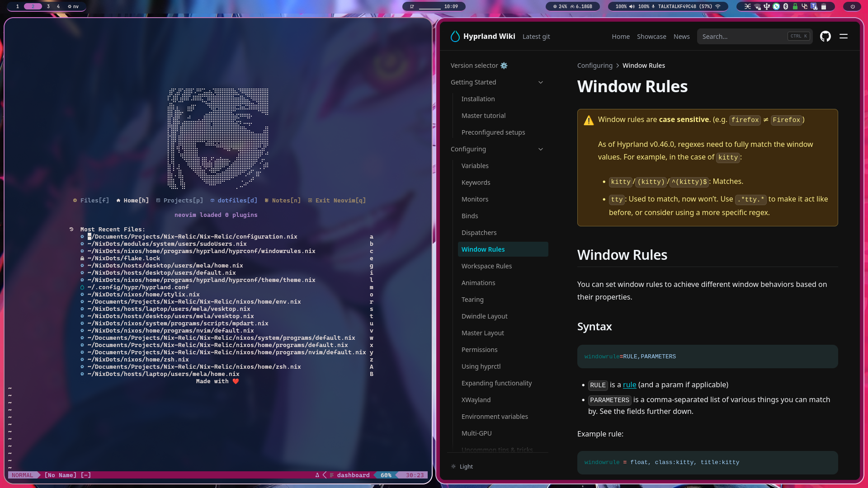Open the hamburger menu in wiki header
Screen dimensions: 868x488
tap(844, 37)
